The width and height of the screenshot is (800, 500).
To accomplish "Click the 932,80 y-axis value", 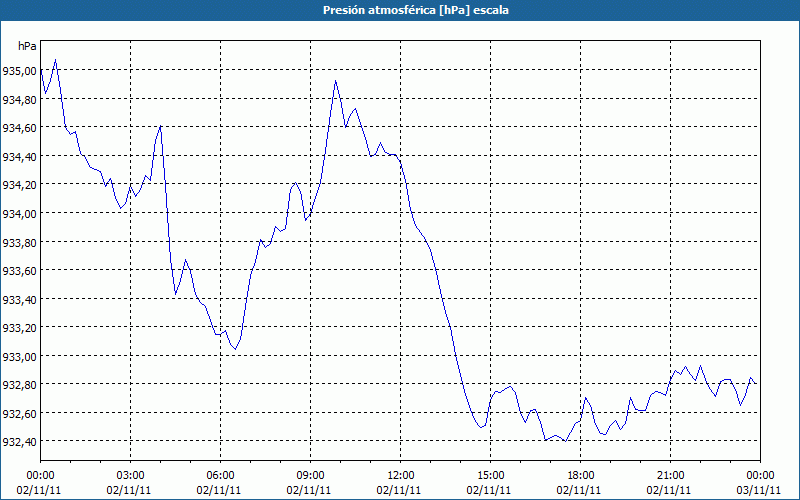I will click(x=19, y=385).
